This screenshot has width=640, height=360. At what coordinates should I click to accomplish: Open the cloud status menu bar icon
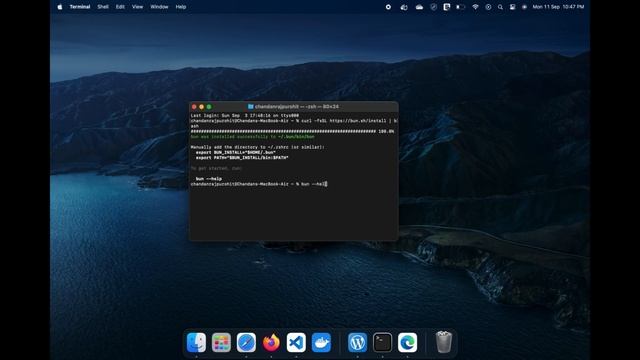[419, 7]
